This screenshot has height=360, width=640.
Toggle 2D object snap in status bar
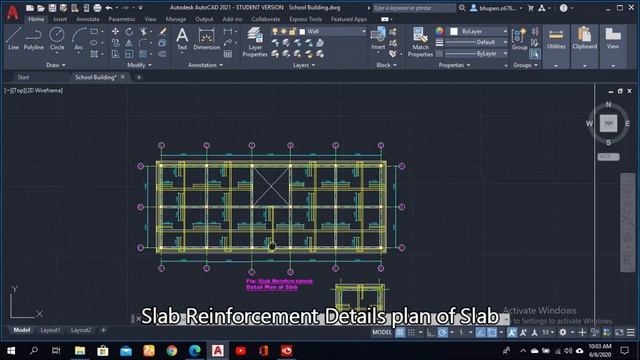click(492, 333)
